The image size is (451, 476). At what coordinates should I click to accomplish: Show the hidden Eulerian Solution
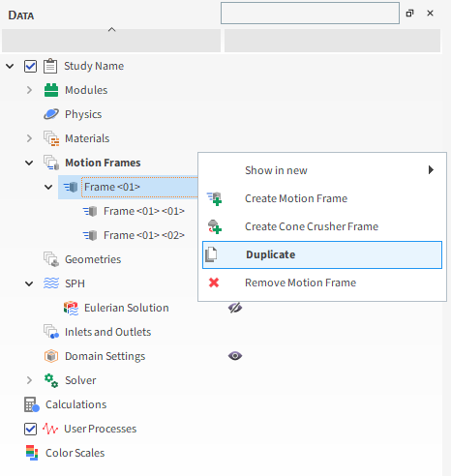click(x=235, y=308)
